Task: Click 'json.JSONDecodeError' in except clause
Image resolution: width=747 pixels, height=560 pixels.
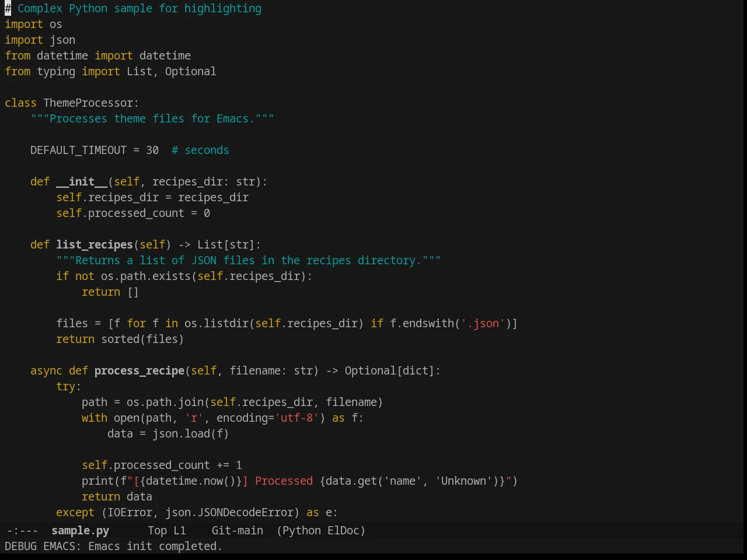Action: [x=229, y=512]
